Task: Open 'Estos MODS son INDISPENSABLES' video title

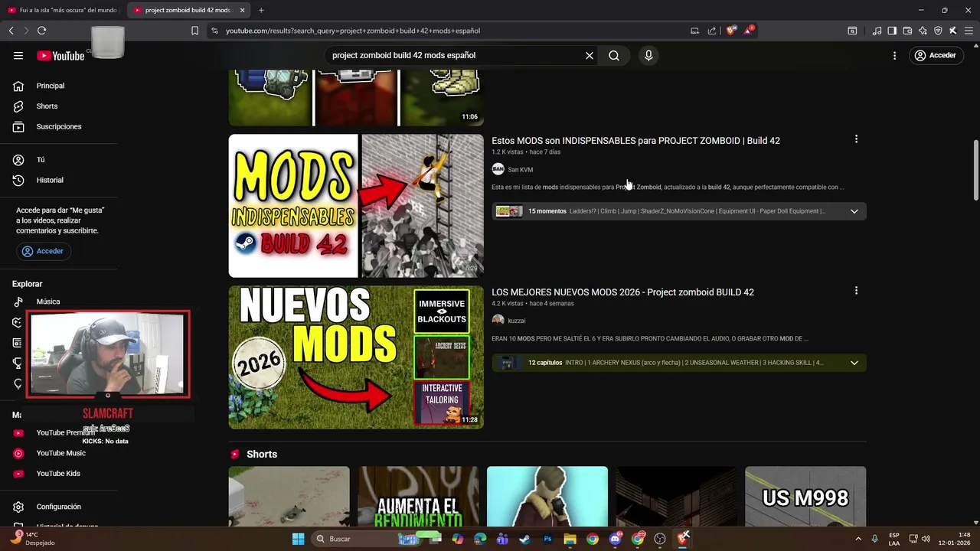Action: pos(635,141)
